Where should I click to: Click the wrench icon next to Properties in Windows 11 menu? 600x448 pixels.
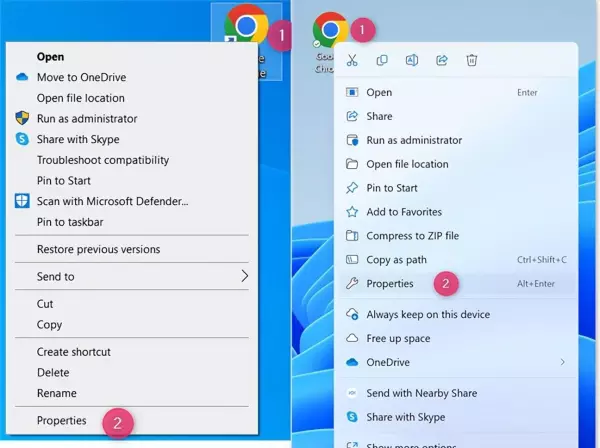click(x=352, y=283)
